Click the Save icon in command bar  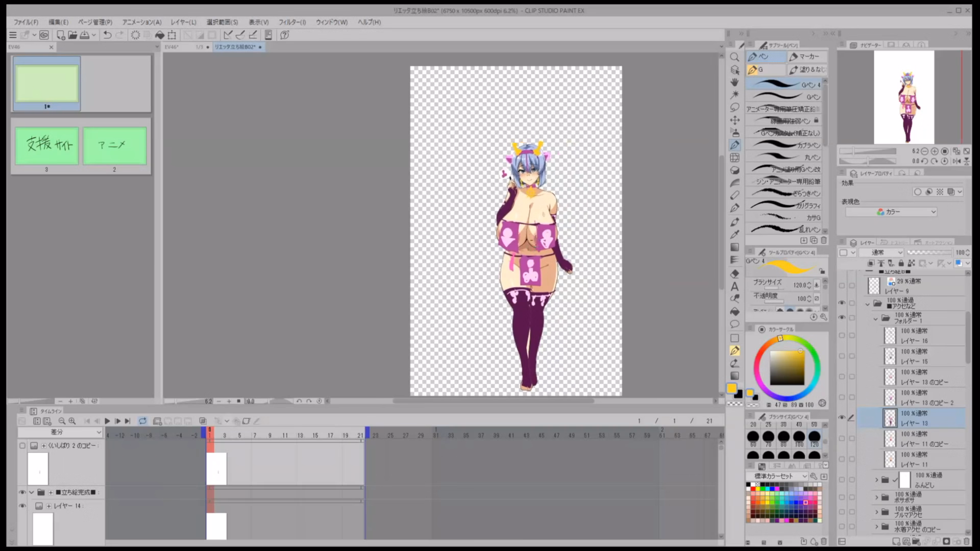point(84,35)
